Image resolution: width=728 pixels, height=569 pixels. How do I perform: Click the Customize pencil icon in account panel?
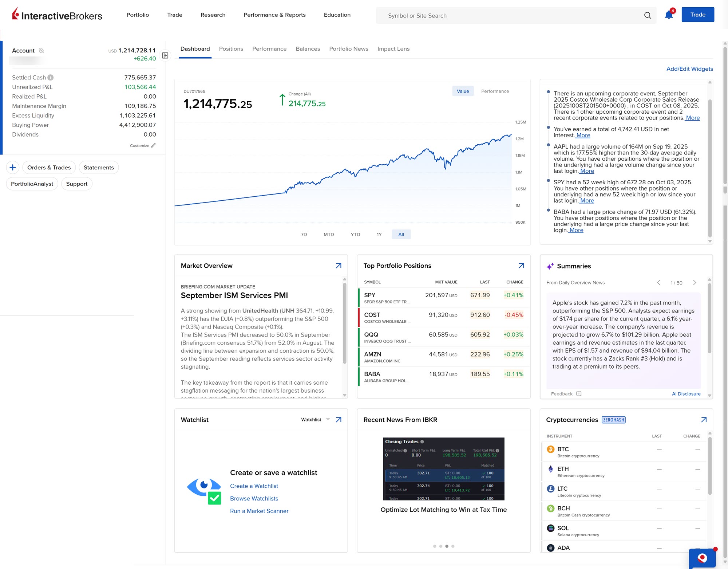(x=153, y=145)
